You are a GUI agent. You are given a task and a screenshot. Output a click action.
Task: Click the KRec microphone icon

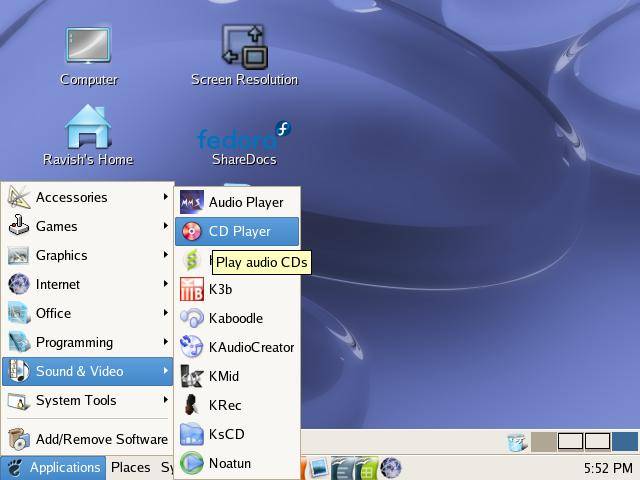point(191,405)
